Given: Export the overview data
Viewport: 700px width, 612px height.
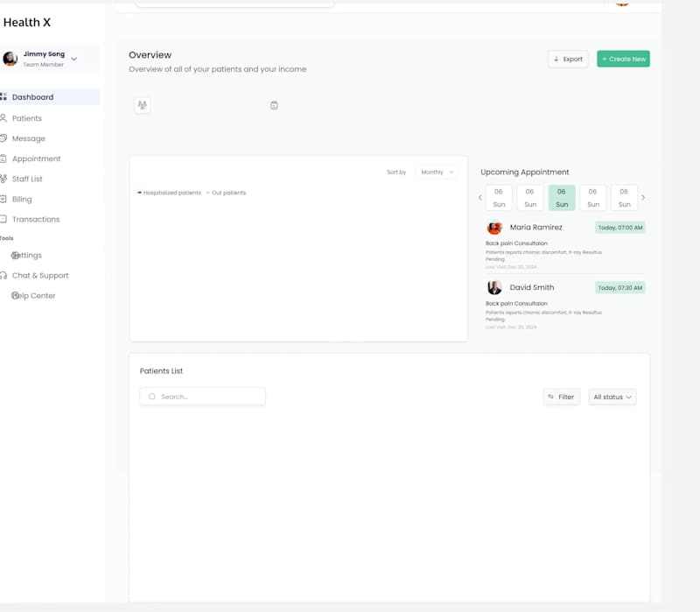Looking at the screenshot, I should pos(568,59).
